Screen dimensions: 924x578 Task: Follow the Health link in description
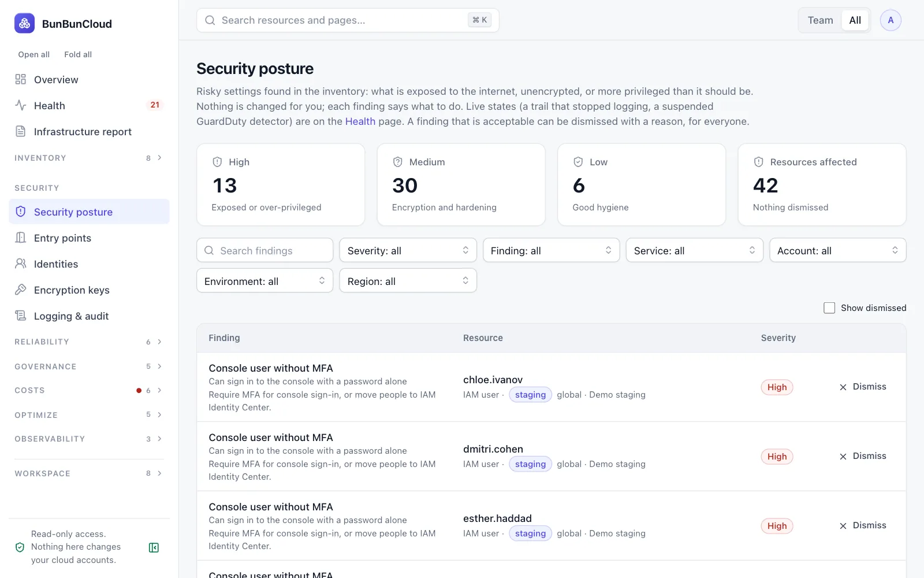click(360, 121)
